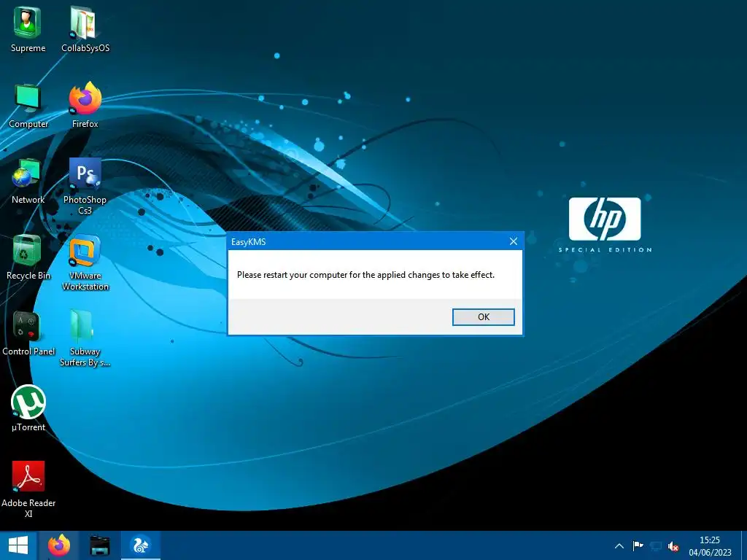Close the EasyKMS dialog window
The height and width of the screenshot is (560, 747).
click(x=513, y=241)
